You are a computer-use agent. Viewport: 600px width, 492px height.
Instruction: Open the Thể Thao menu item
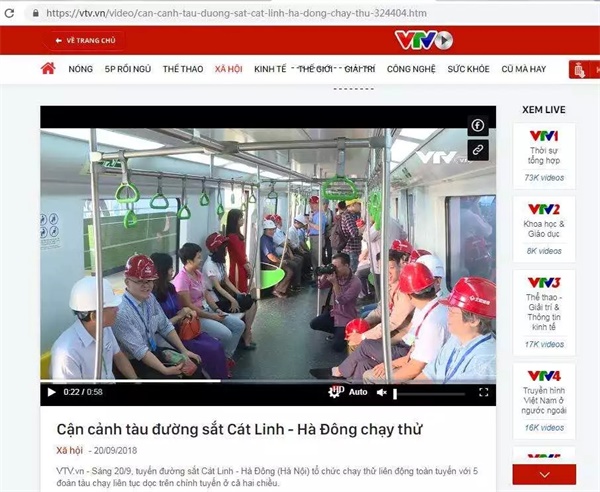point(183,69)
